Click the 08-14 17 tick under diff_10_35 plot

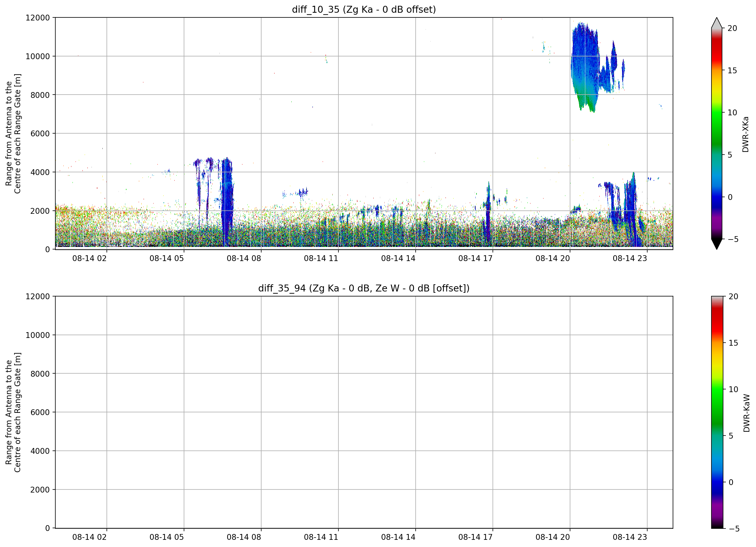pos(475,259)
